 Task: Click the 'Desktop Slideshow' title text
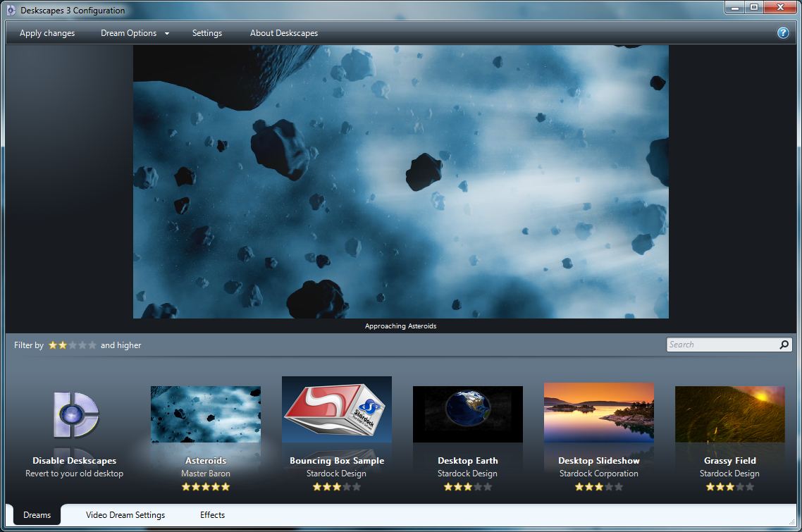[x=599, y=460]
